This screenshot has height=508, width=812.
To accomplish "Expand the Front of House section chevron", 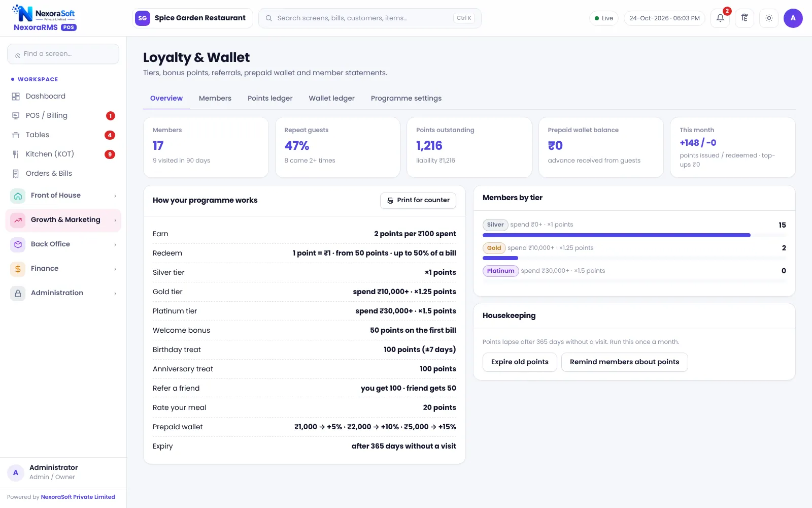I will coord(115,196).
